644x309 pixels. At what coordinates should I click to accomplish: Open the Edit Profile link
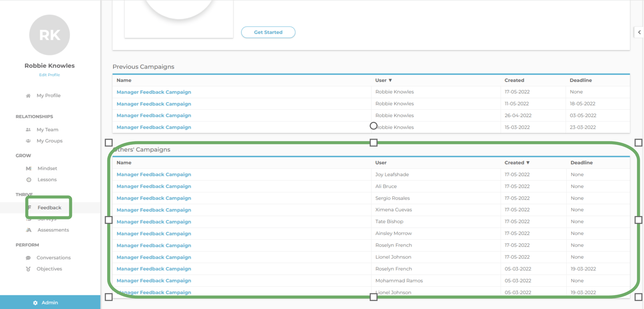pyautogui.click(x=50, y=75)
